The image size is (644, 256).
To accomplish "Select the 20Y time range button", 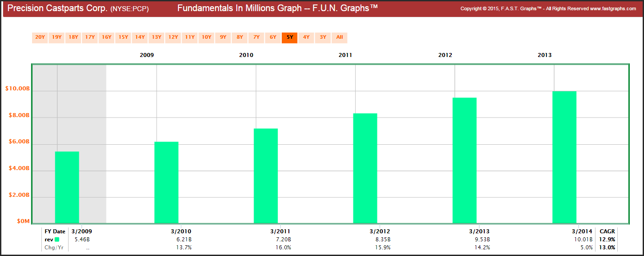I will click(40, 37).
